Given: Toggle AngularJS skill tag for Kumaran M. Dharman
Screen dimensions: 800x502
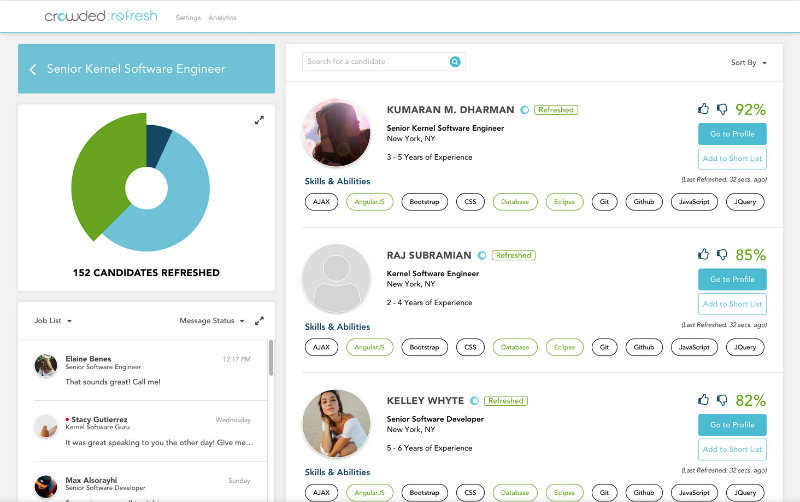Looking at the screenshot, I should point(370,202).
